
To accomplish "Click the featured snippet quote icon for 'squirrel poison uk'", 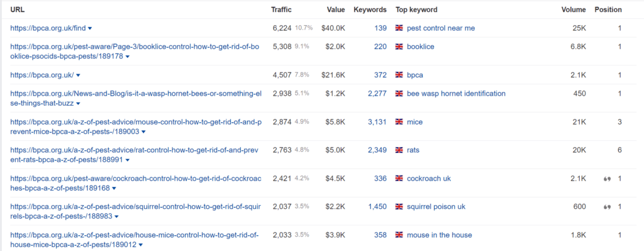I will pos(607,207).
